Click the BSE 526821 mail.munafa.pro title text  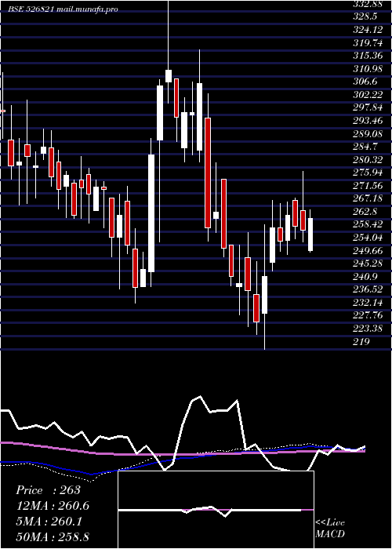(63, 9)
